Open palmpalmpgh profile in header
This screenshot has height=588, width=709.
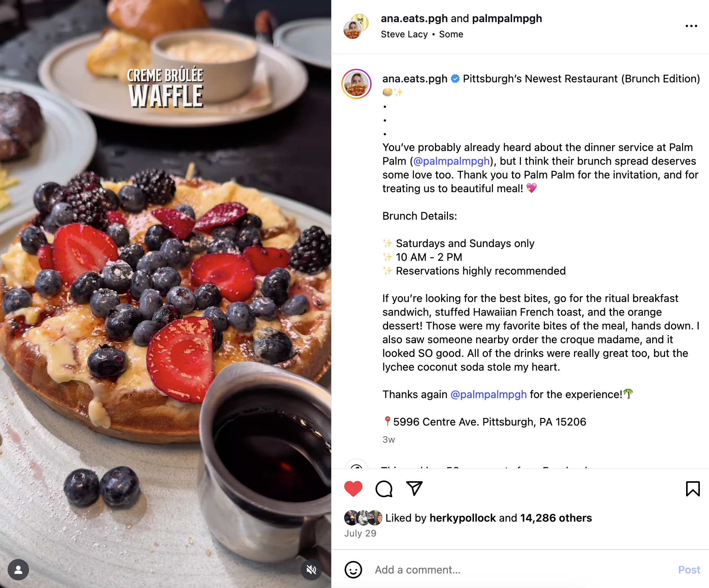coord(507,19)
